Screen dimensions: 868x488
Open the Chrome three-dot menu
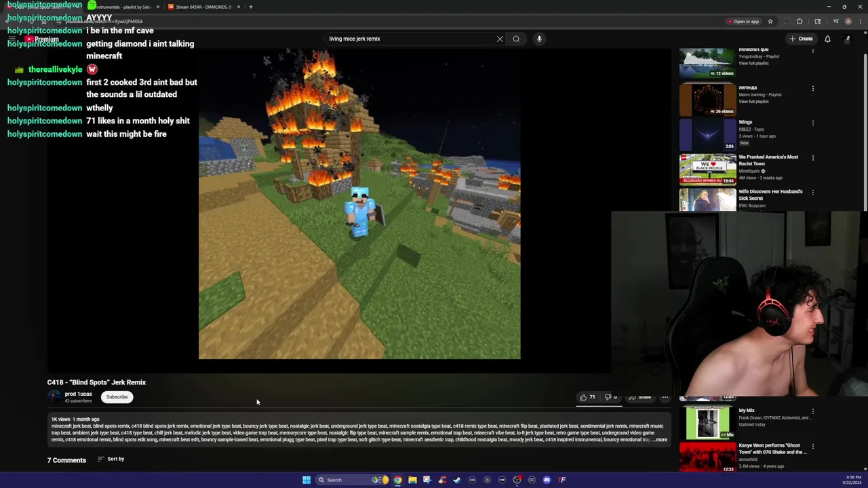[x=861, y=22]
